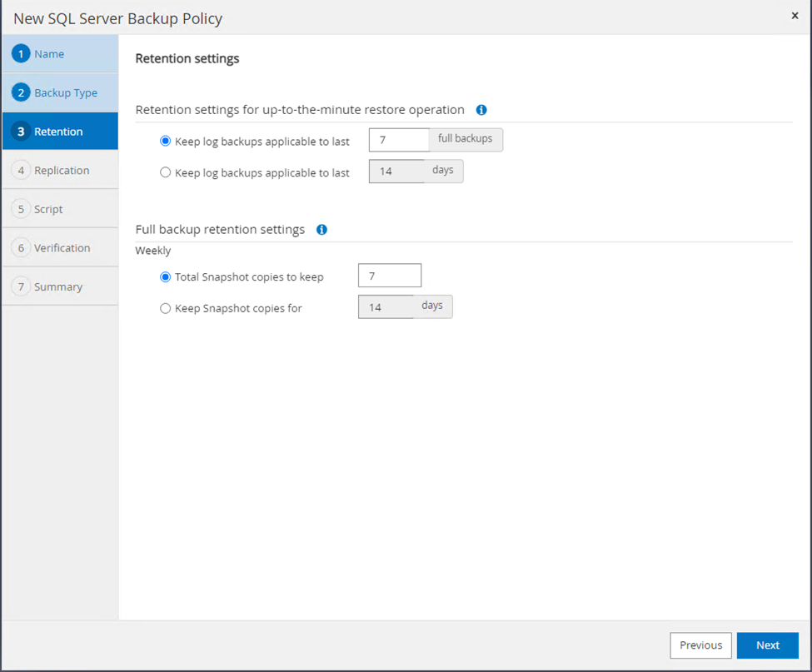Jump to the Summary step
The width and height of the screenshot is (812, 672).
coord(58,286)
